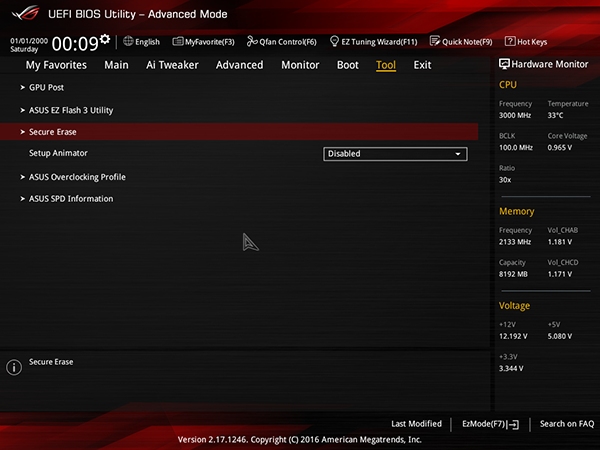Click the Memory section heading
This screenshot has height=450, width=600.
517,211
